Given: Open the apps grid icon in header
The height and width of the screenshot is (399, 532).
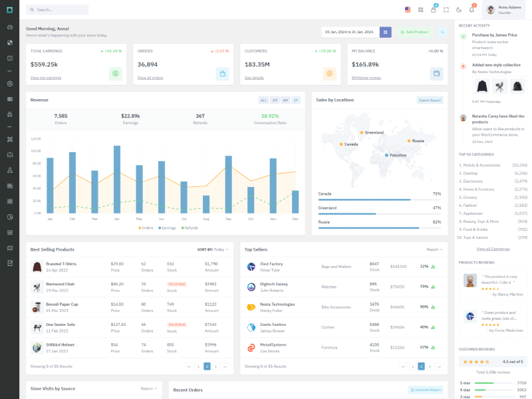Looking at the screenshot, I should (x=420, y=10).
